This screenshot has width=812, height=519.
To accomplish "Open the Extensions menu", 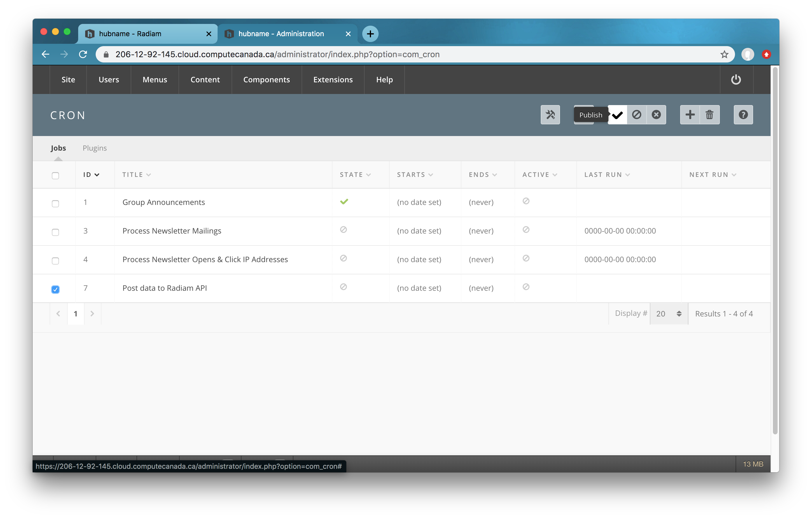I will coord(333,80).
